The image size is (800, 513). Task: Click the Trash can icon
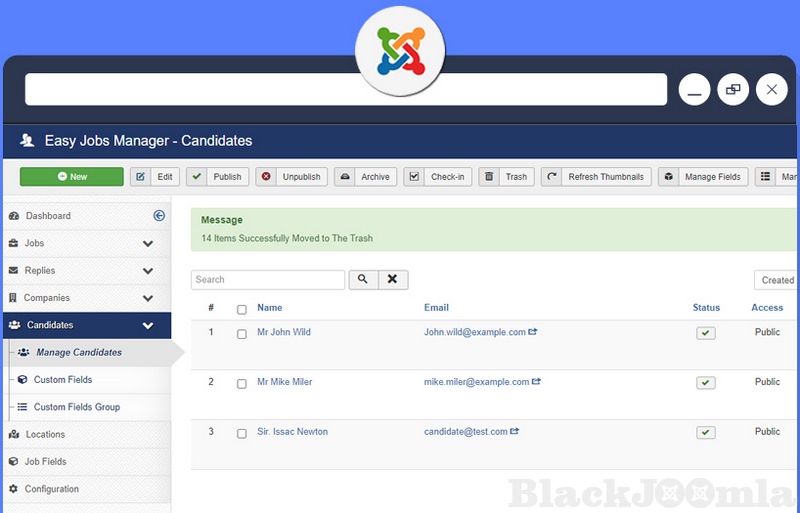(x=489, y=177)
